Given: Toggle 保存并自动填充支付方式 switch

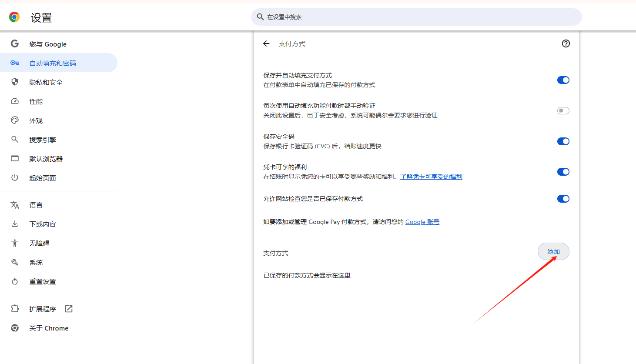Looking at the screenshot, I should [x=563, y=80].
